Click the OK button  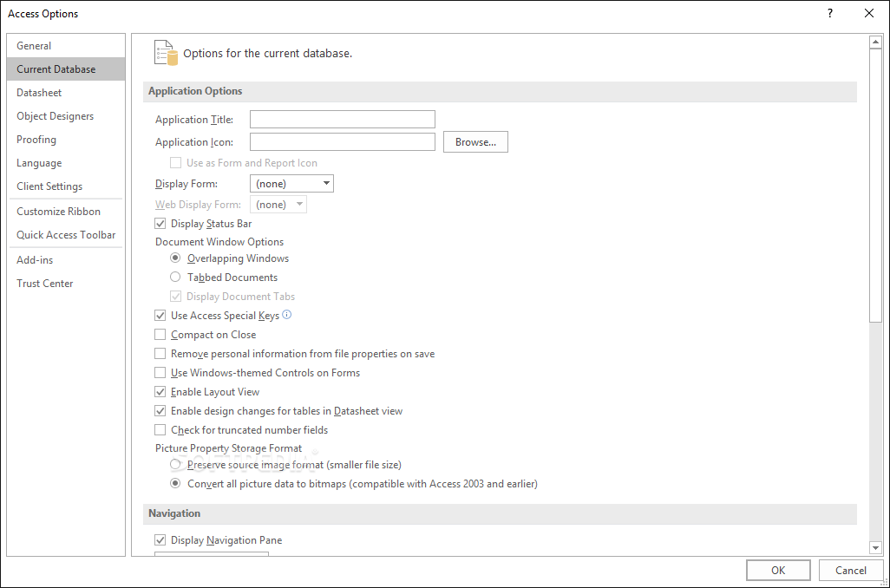[x=778, y=571]
